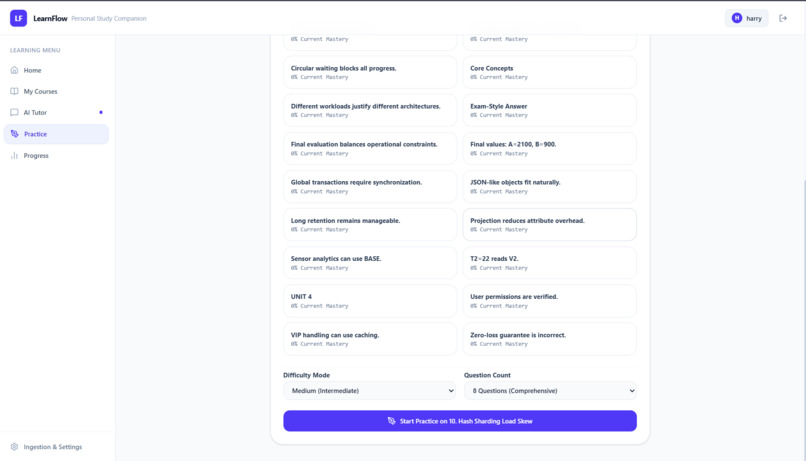Select 'Long retention remains manageable.' card
This screenshot has width=806, height=461.
pos(370,225)
